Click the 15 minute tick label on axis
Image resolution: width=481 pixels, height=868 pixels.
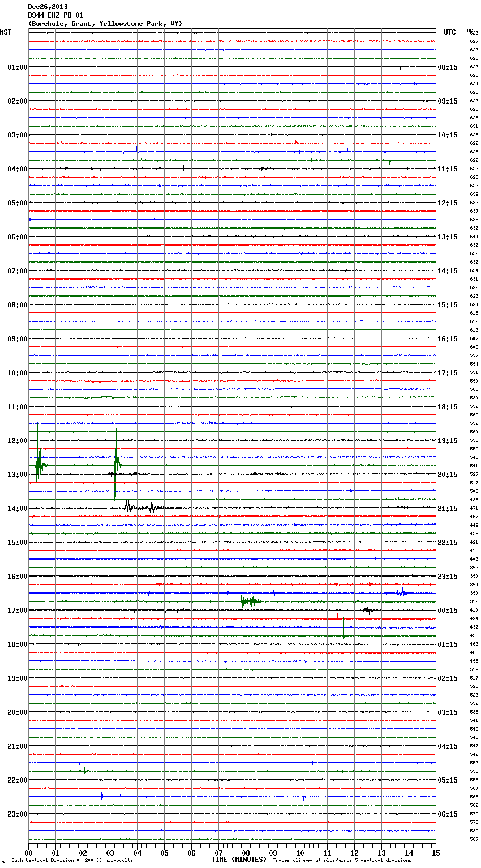(x=436, y=853)
